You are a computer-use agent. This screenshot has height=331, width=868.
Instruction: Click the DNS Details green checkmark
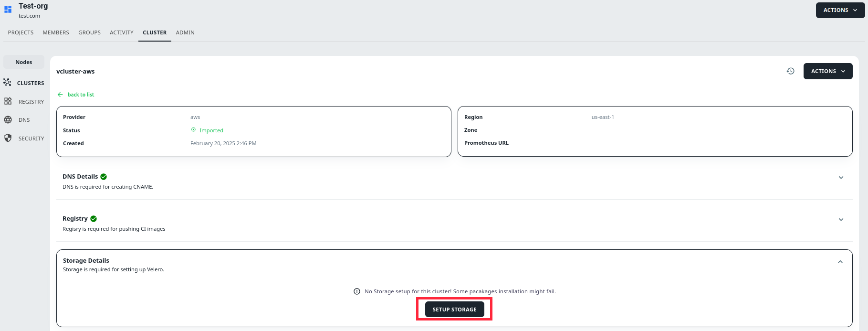tap(104, 177)
